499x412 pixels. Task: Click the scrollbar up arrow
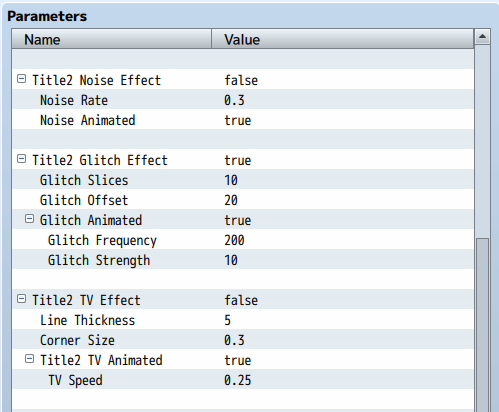coord(482,36)
